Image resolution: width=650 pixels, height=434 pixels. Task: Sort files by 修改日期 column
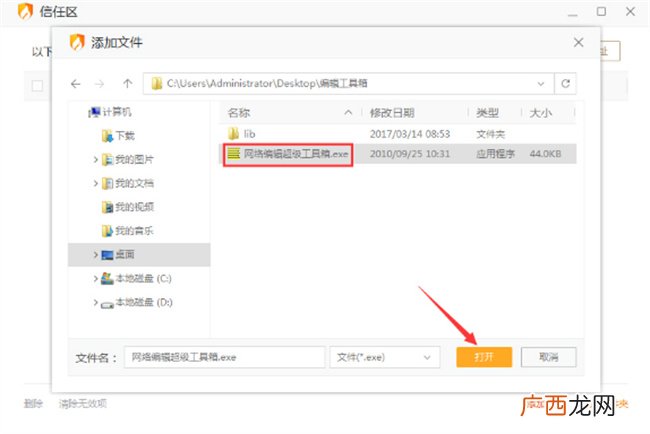tap(392, 113)
